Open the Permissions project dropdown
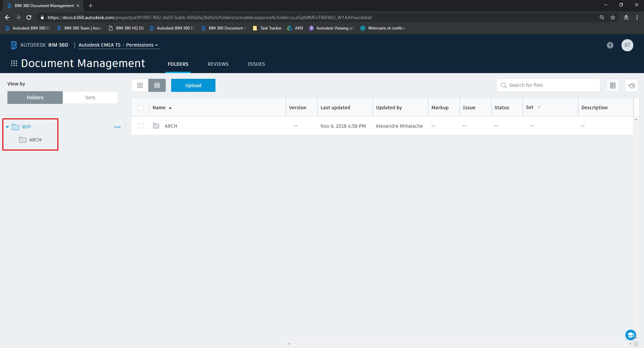644x348 pixels. click(x=142, y=45)
